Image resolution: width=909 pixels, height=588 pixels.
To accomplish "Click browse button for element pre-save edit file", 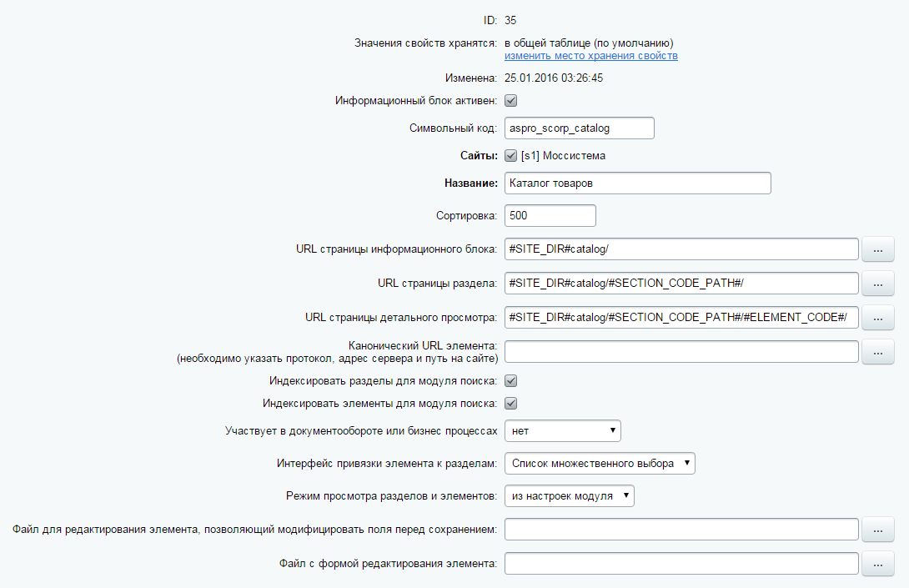I will (877, 530).
